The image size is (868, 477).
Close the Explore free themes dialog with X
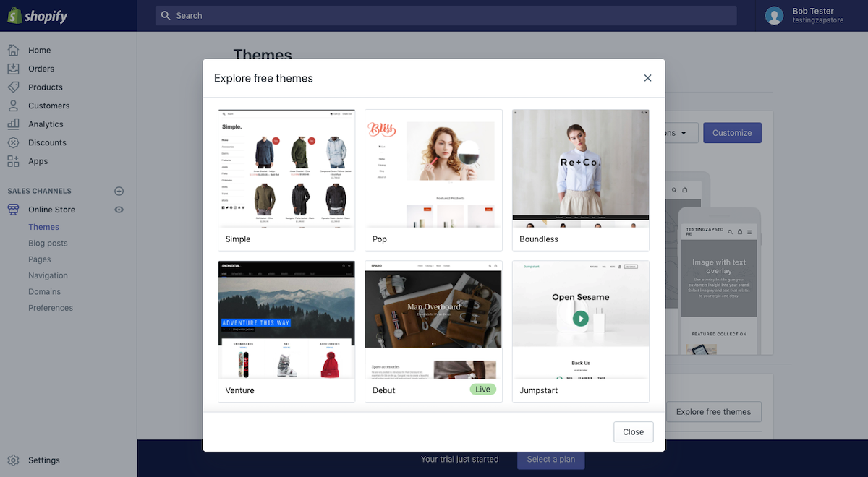click(x=647, y=78)
